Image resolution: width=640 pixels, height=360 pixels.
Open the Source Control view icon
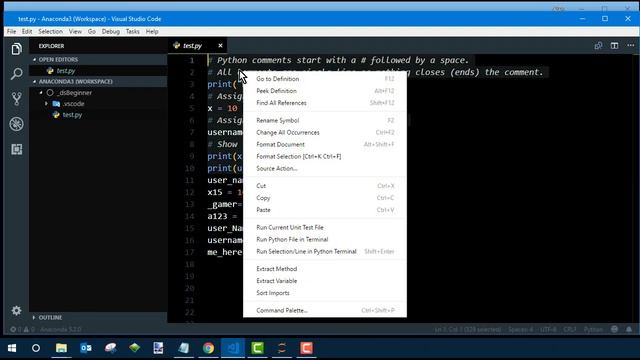(x=16, y=99)
